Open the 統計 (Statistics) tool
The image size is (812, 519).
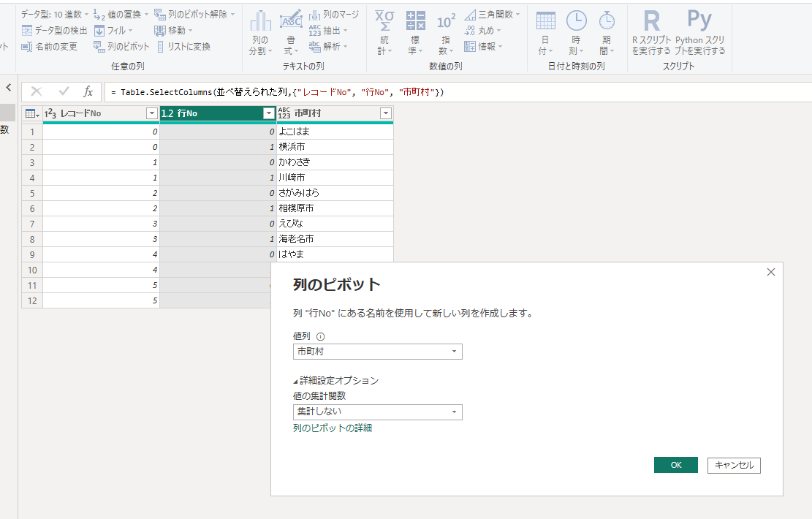coord(384,20)
